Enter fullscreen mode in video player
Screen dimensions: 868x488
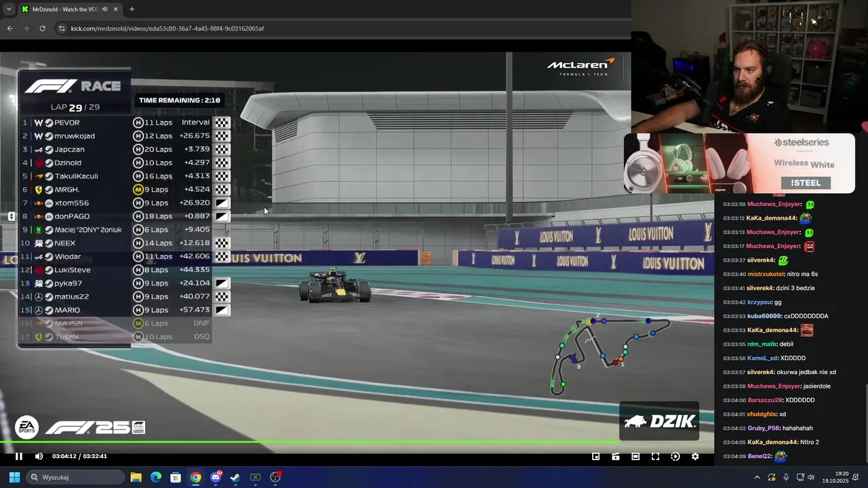(655, 456)
